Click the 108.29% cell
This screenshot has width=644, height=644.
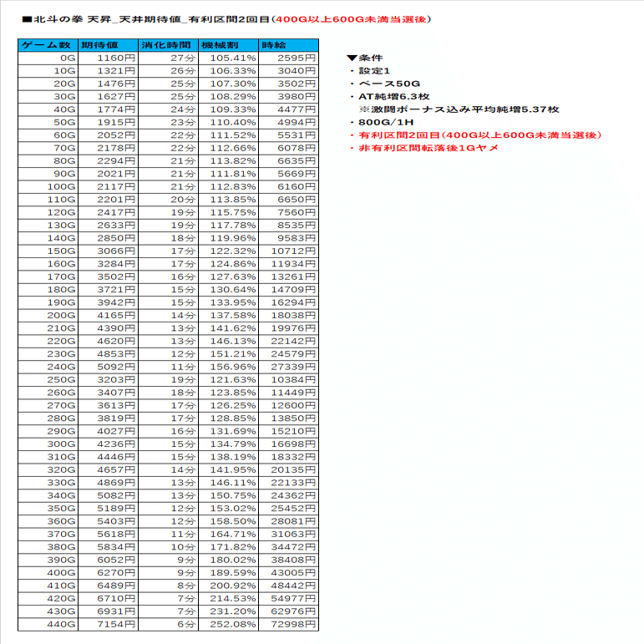228,97
